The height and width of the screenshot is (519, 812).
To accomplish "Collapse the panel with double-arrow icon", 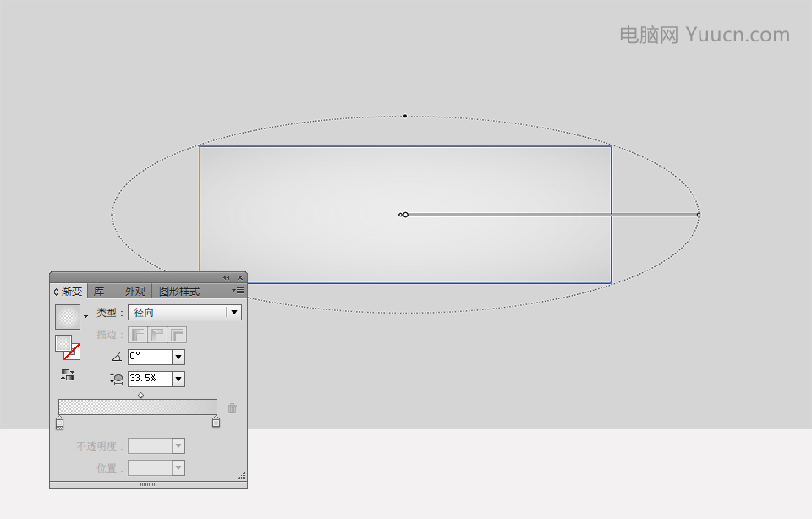I will pos(227,278).
